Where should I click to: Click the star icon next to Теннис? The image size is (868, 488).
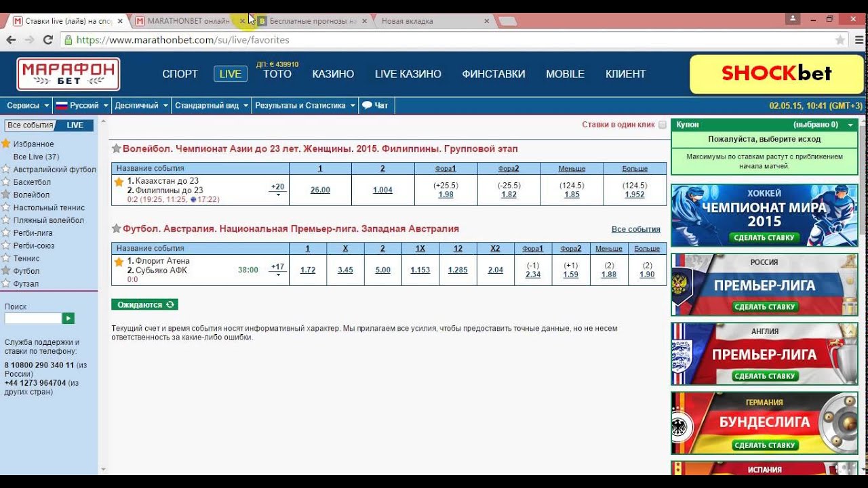6,258
